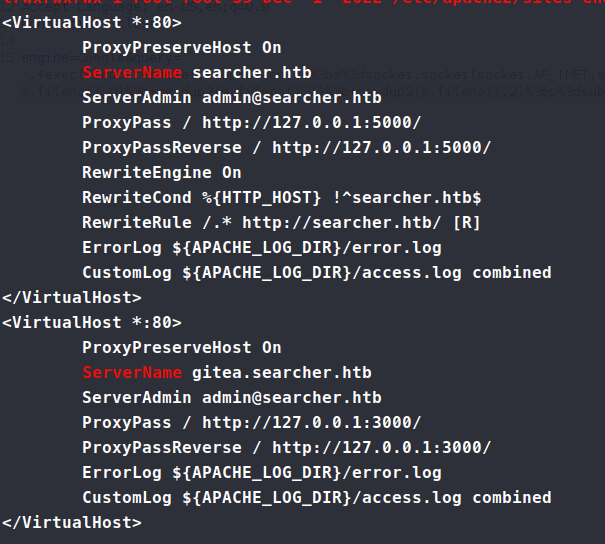This screenshot has width=605, height=544.
Task: Click the http://127.0.0.1:5000/ URL on the ProxyPassReverse line
Action: (381, 147)
